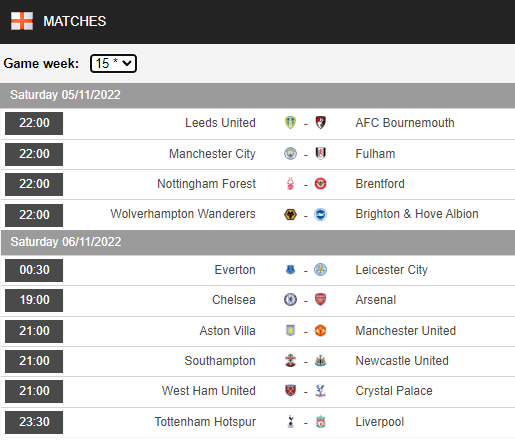Click the Crystal Palace crest
The width and height of the screenshot is (515, 440).
coord(320,391)
